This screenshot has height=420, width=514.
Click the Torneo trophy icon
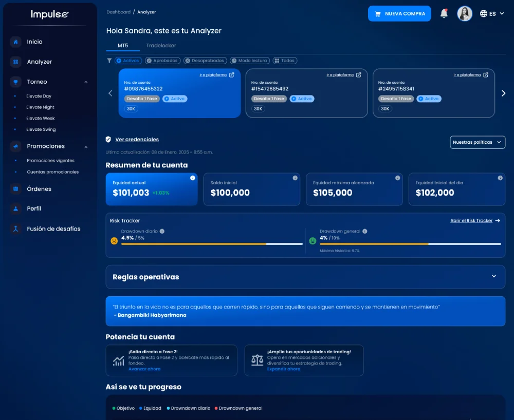coord(15,82)
